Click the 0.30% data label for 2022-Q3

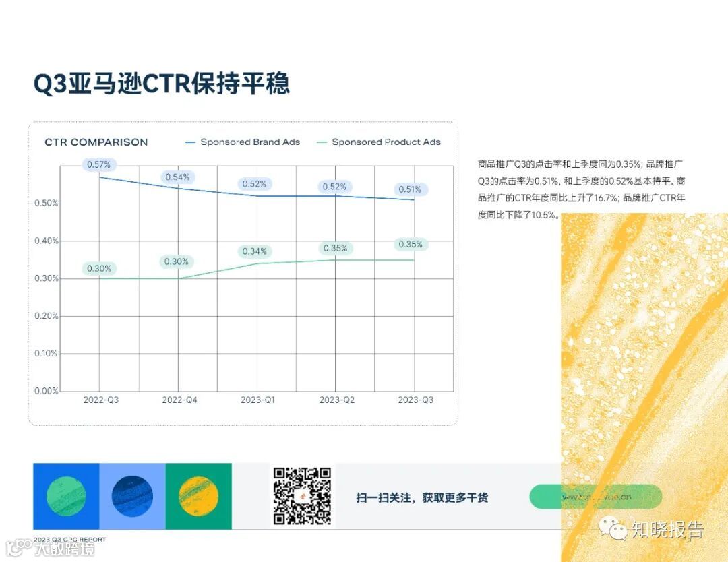coord(99,269)
